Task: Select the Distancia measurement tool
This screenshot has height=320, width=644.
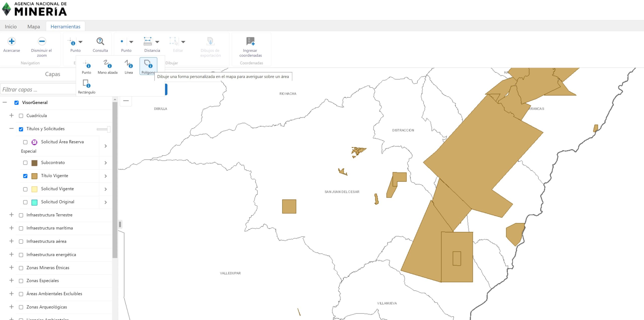Action: [148, 42]
